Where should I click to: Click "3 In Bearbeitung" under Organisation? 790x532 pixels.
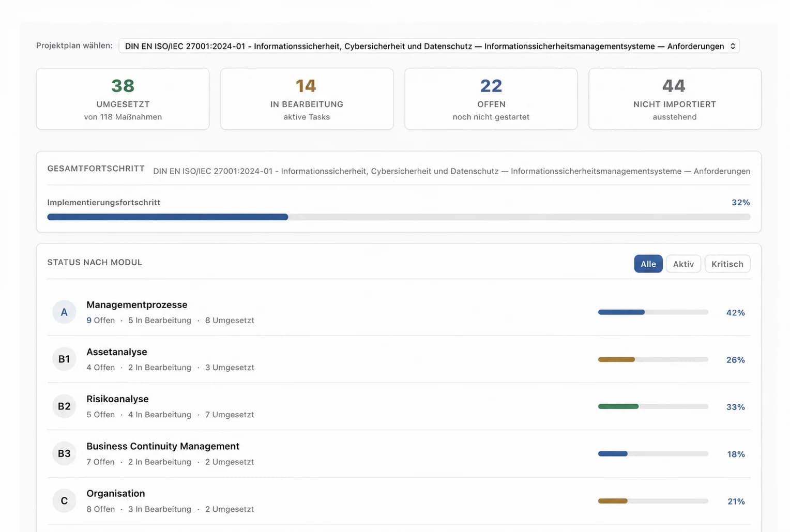[160, 509]
